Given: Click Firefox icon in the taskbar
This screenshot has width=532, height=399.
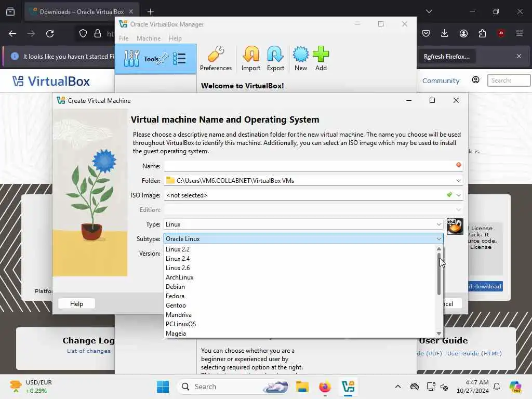Looking at the screenshot, I should 325,387.
